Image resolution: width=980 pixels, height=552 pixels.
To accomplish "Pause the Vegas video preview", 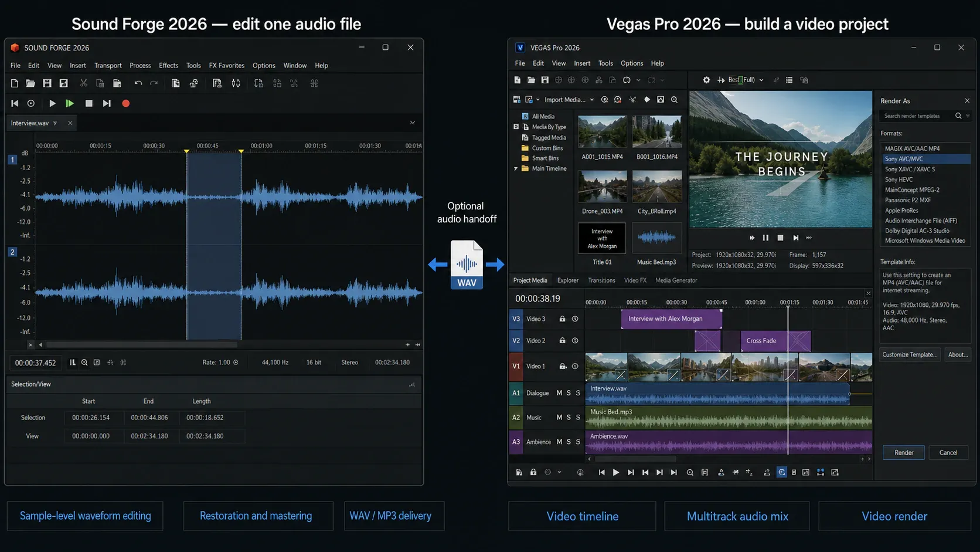I will pos(765,238).
